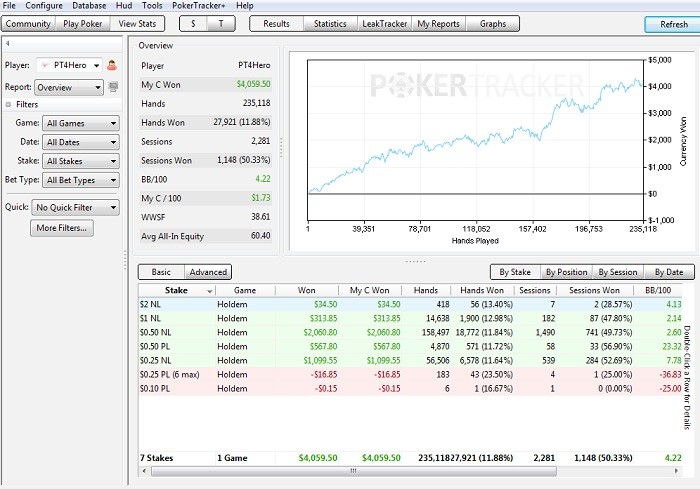Screen dimensions: 700x489
Task: Click the Stake column sort arrow
Action: point(209,290)
